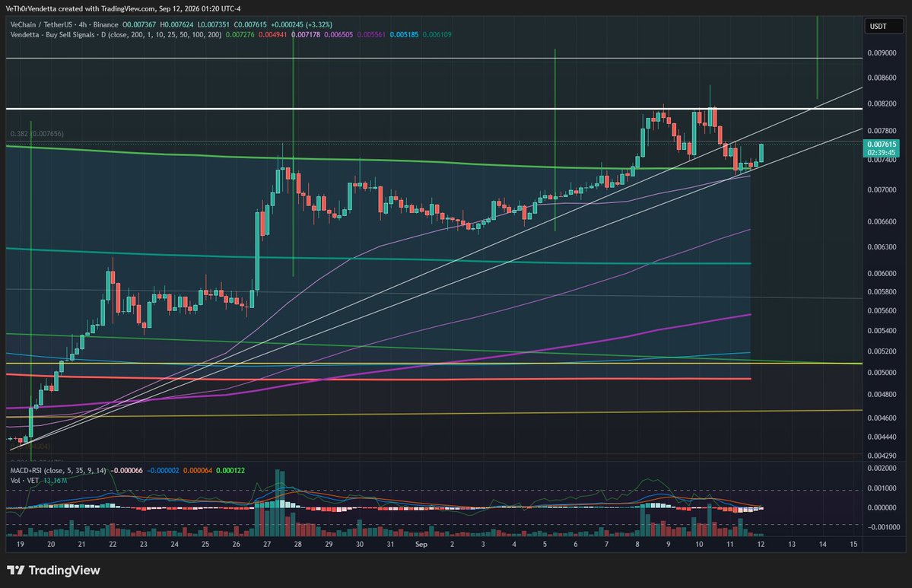
Task: Click date 31 on the time axis
Action: pos(390,545)
